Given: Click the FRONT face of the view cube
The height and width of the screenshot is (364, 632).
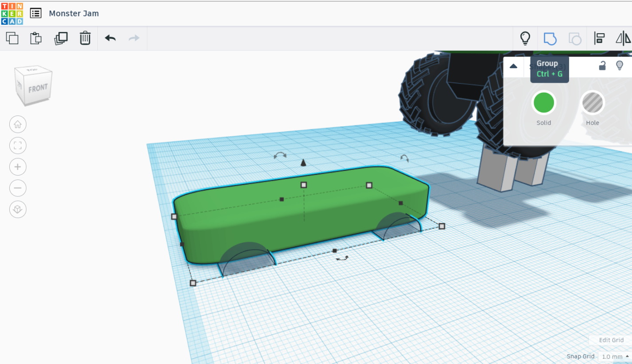Looking at the screenshot, I should click(38, 88).
